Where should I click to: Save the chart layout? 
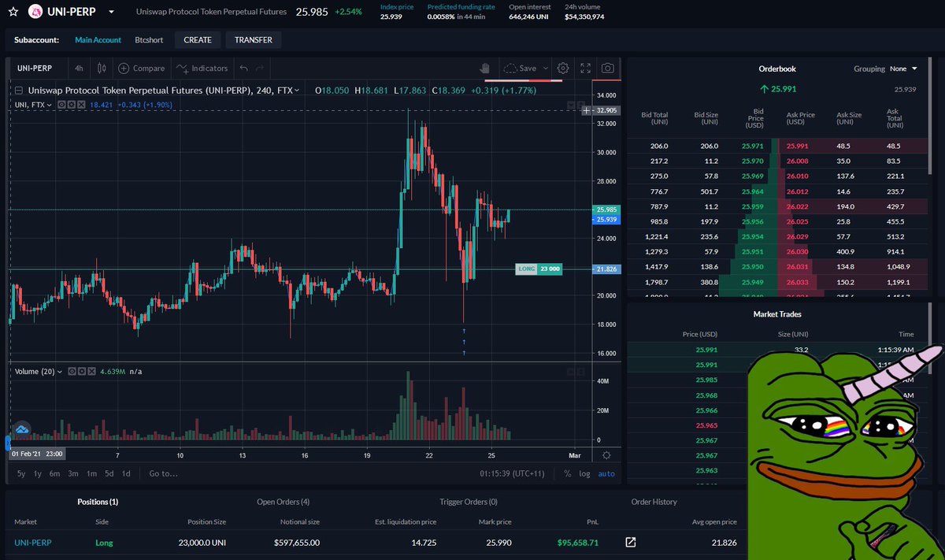[x=520, y=69]
